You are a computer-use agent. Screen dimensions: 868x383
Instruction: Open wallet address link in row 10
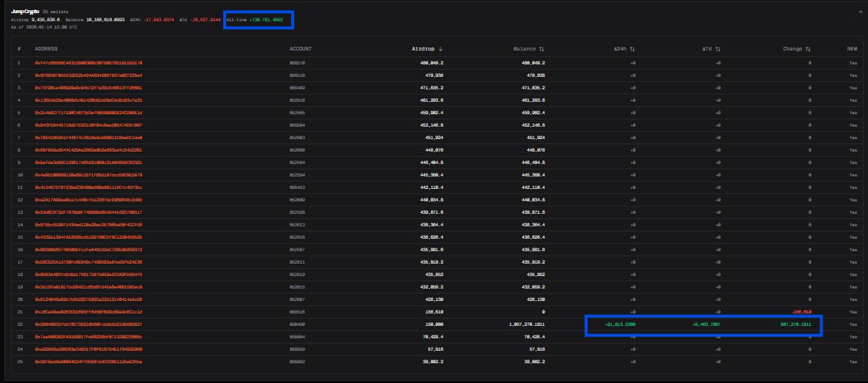point(89,174)
